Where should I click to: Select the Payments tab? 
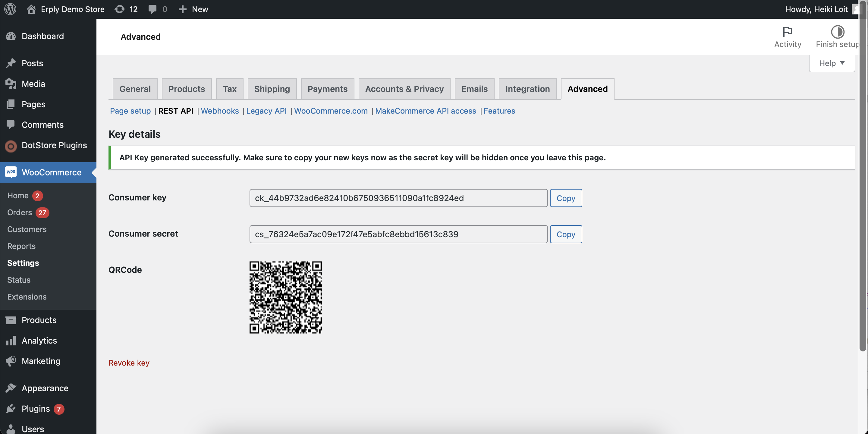(x=327, y=89)
